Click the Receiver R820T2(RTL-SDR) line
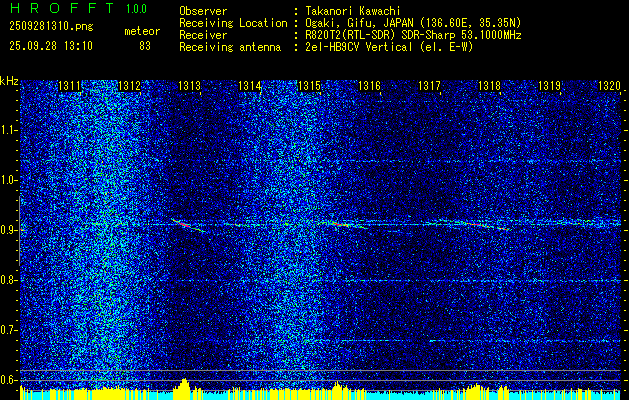629x400 pixels. point(413,35)
